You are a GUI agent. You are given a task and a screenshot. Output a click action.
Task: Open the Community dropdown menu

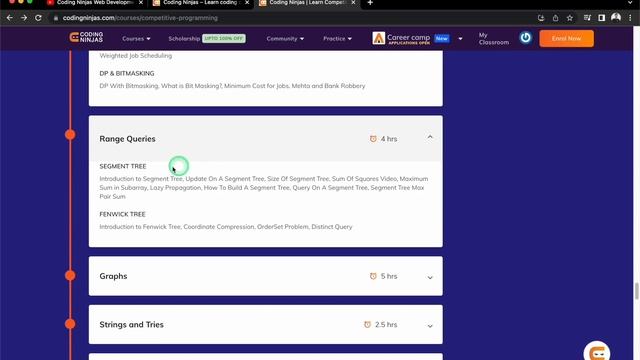click(285, 38)
